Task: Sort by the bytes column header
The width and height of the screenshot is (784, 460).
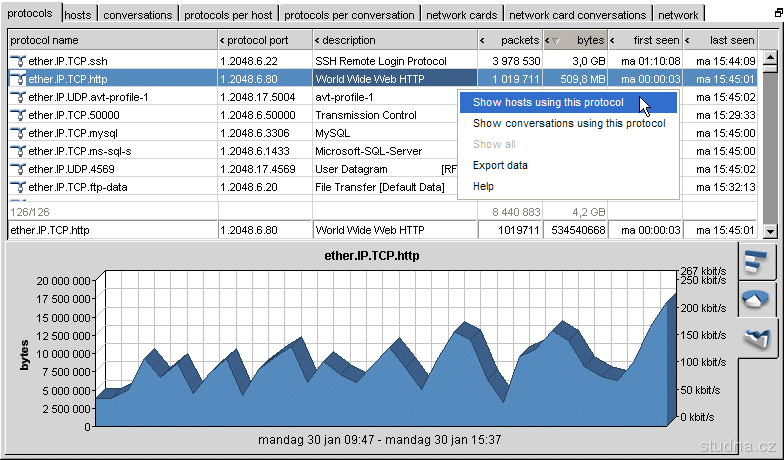Action: [x=582, y=40]
